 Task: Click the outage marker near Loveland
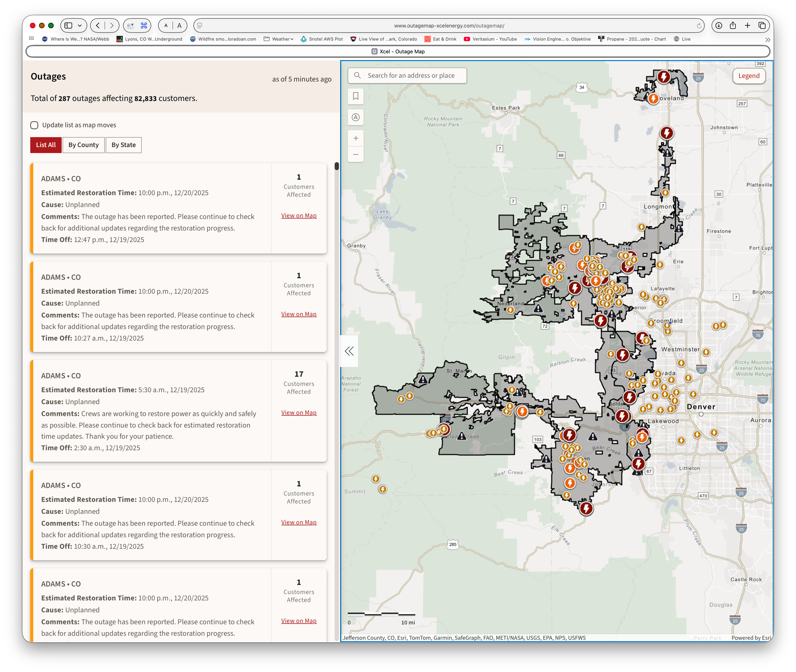[x=653, y=99]
